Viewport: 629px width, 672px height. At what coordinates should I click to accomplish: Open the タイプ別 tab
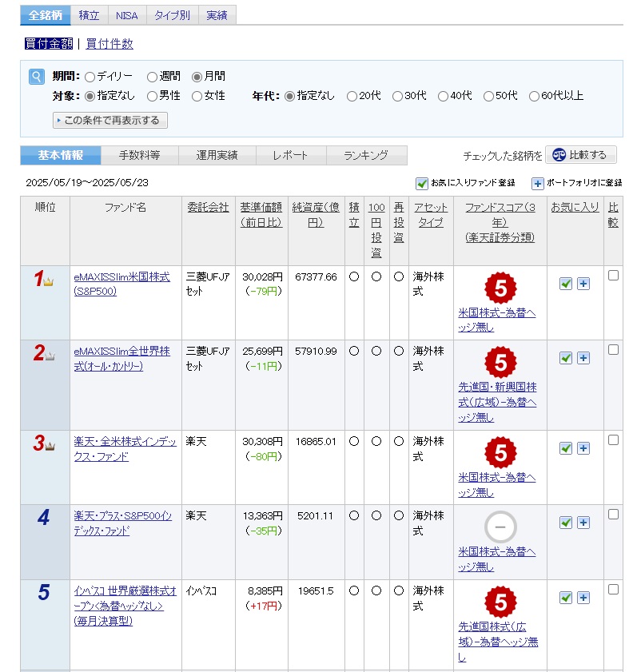point(173,15)
